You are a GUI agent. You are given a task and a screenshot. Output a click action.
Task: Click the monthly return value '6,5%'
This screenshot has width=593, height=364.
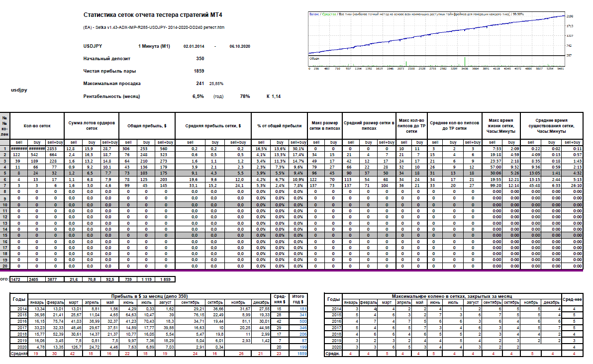point(198,96)
